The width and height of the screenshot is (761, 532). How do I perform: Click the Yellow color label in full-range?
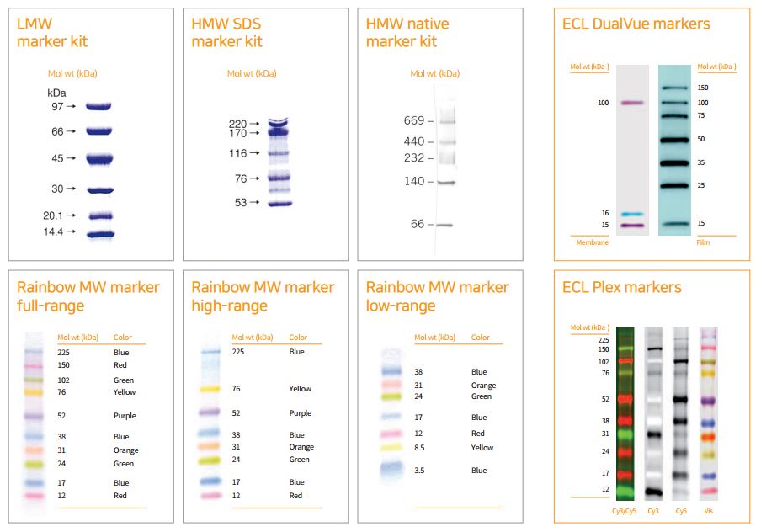click(125, 392)
